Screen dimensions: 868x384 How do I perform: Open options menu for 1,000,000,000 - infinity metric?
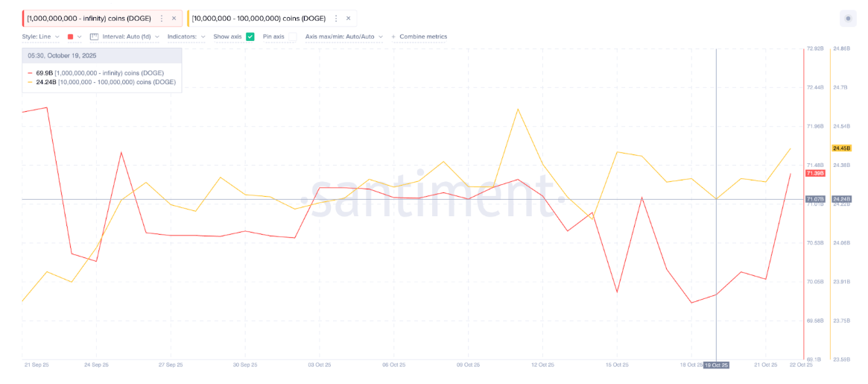[x=162, y=18]
